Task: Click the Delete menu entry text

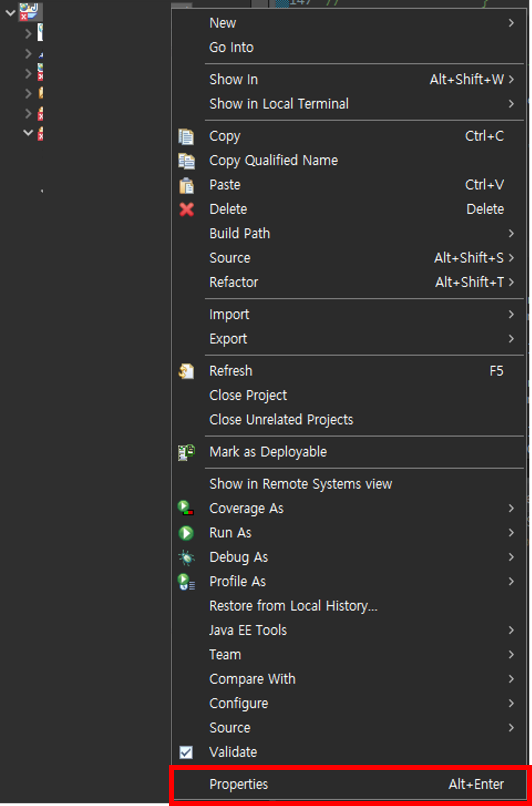Action: (x=228, y=209)
